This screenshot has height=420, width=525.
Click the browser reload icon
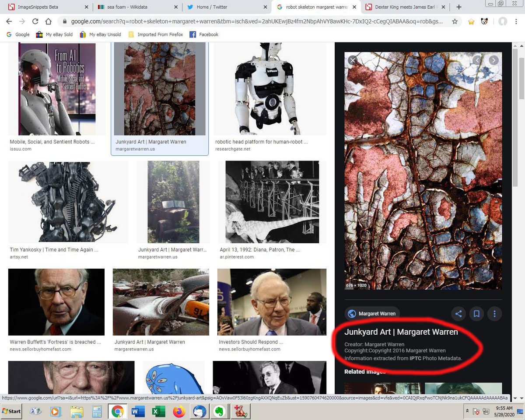pyautogui.click(x=35, y=21)
